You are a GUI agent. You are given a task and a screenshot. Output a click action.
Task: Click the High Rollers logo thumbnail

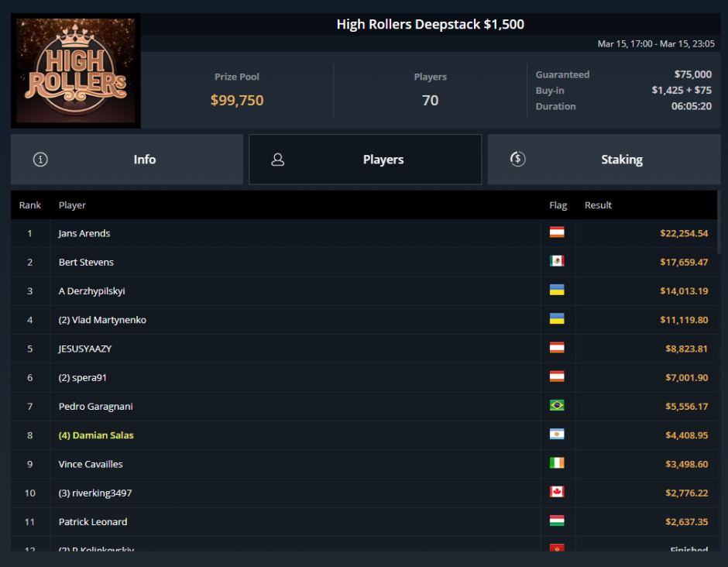coord(76,70)
